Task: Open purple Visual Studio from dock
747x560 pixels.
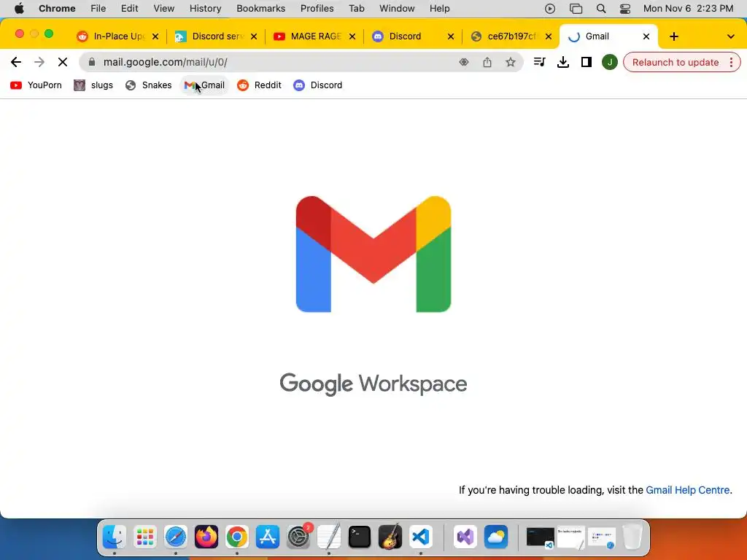Action: tap(465, 537)
